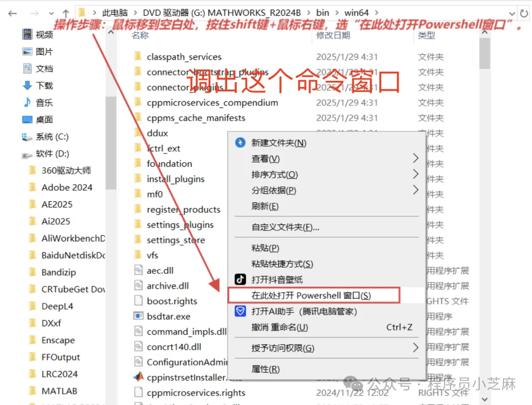Select mf0 folder icon
The height and width of the screenshot is (405, 532).
coord(138,193)
